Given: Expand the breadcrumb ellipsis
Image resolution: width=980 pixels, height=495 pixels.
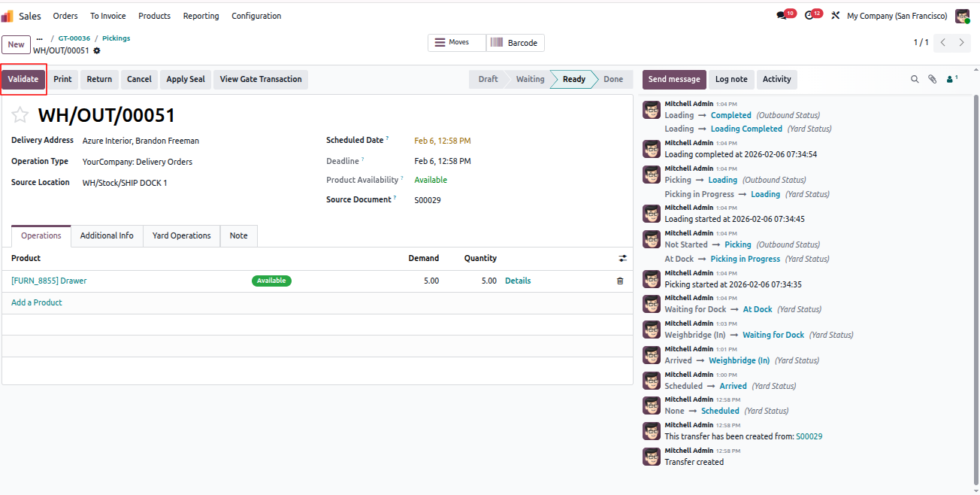Looking at the screenshot, I should point(40,38).
